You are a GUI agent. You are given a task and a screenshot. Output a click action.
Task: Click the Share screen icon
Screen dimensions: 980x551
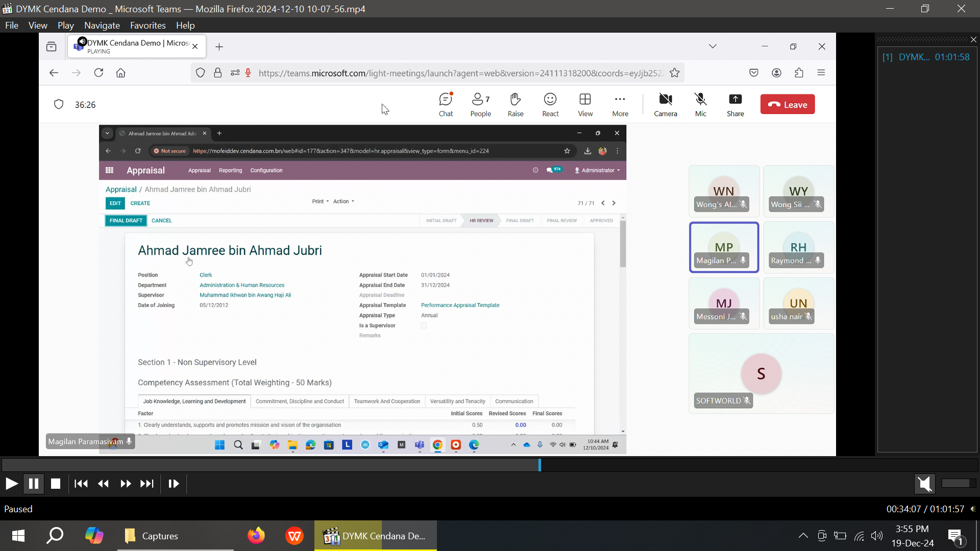pyautogui.click(x=735, y=105)
